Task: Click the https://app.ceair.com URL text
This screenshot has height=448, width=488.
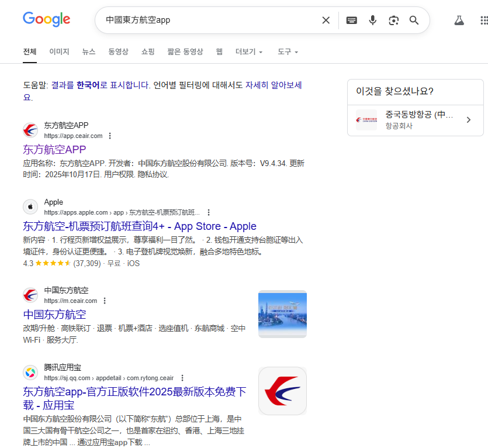Action: coord(73,136)
